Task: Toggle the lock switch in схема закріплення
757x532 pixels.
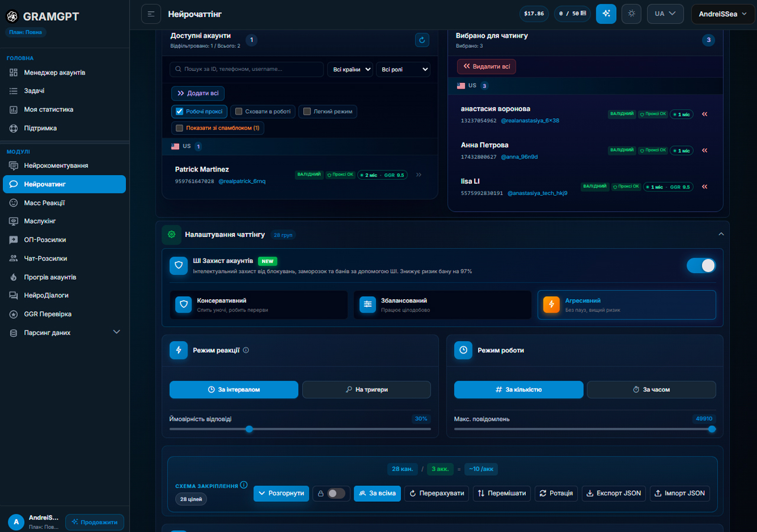Action: 336,493
